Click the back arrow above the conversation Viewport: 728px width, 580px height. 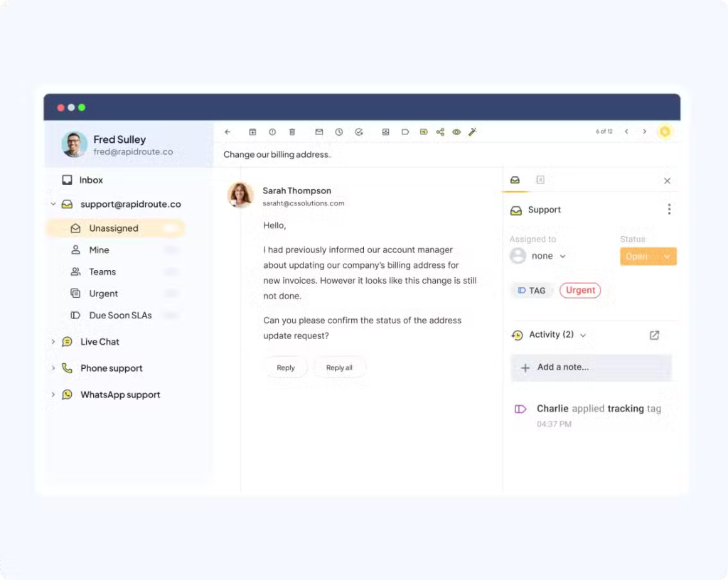(227, 131)
